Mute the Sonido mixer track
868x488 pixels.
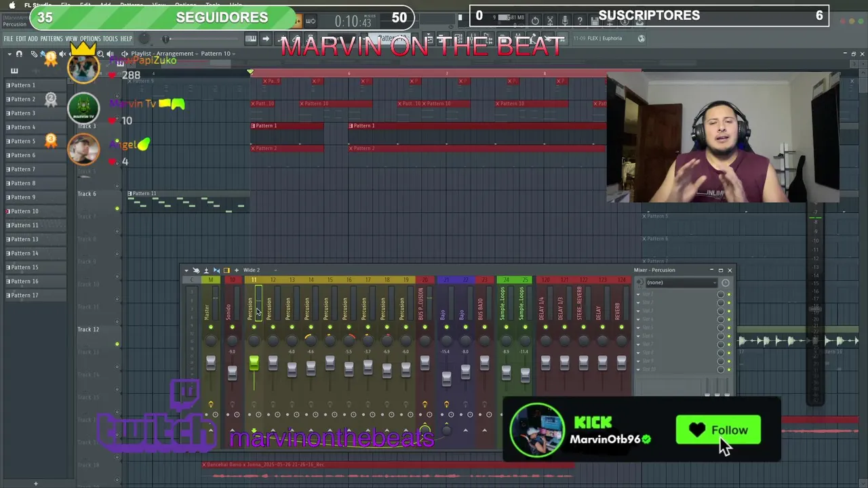click(233, 327)
